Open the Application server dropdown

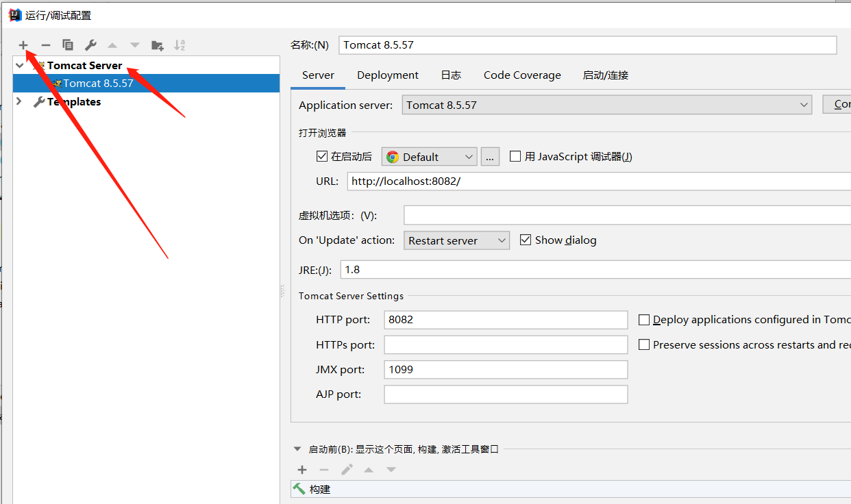point(607,105)
